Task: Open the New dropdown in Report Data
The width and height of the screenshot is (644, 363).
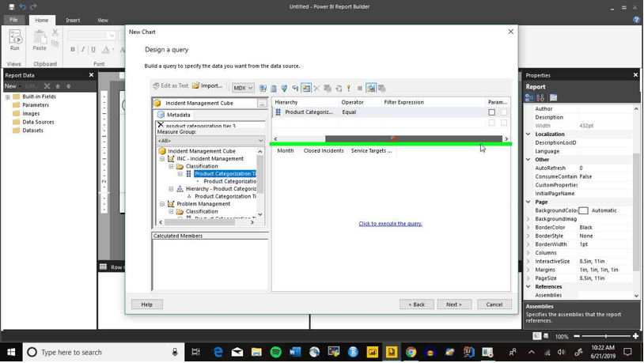Action: [13, 86]
